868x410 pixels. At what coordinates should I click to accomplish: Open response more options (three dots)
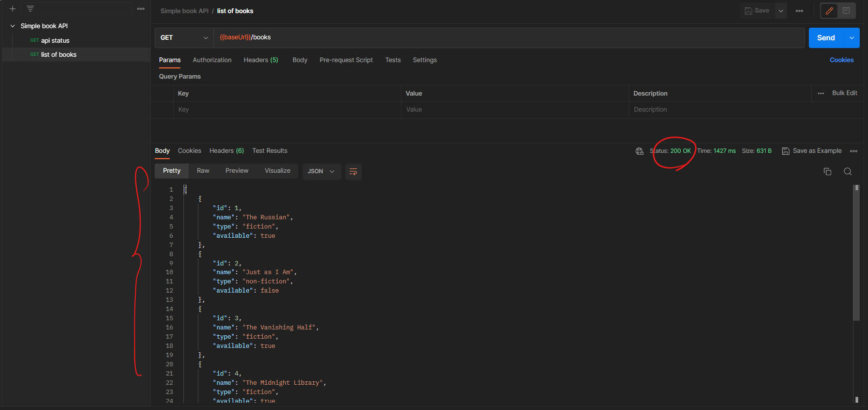click(x=853, y=151)
